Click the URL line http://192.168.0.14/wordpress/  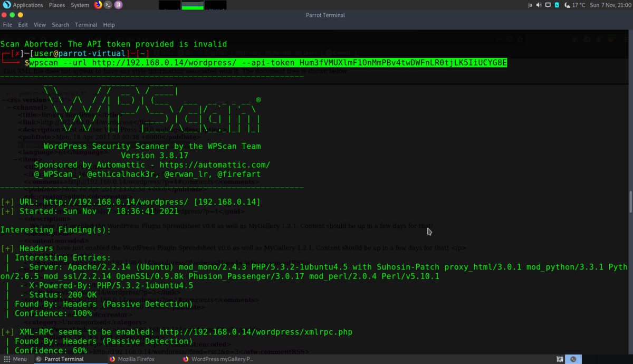[x=130, y=202]
